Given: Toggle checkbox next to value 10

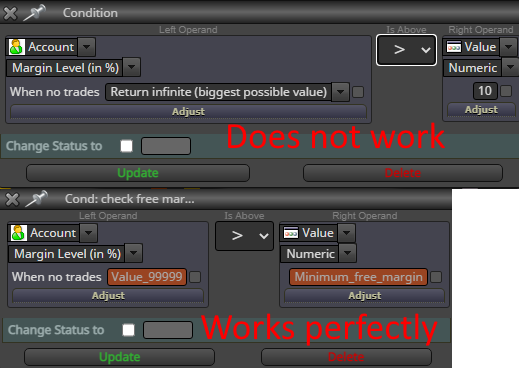Looking at the screenshot, I should [x=506, y=91].
